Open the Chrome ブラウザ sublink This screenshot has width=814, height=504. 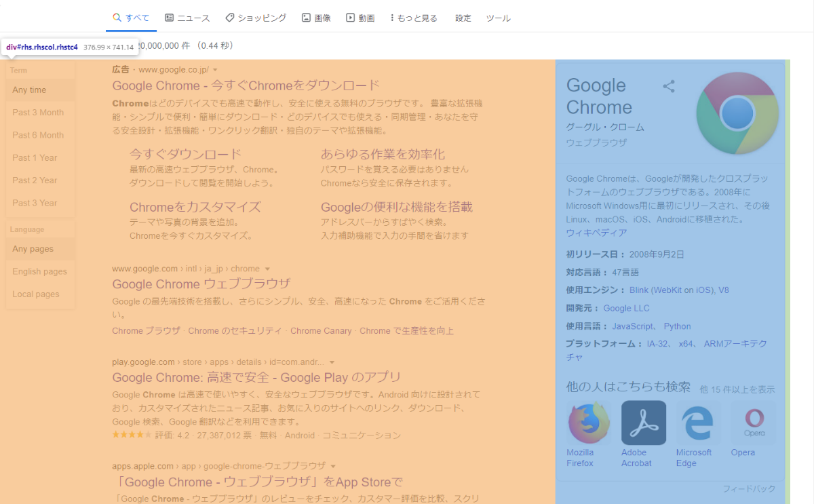[147, 331]
